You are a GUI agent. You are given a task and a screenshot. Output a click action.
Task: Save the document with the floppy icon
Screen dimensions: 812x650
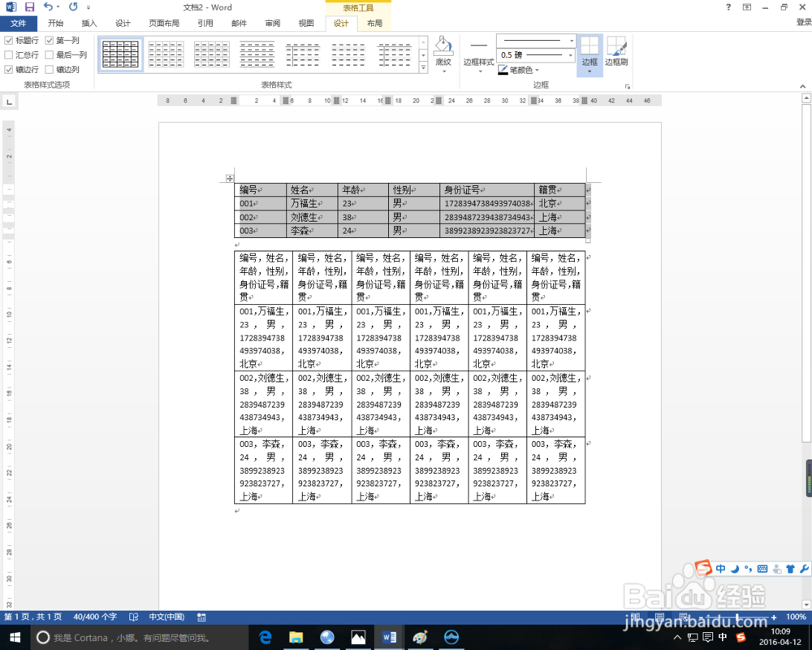pos(29,7)
